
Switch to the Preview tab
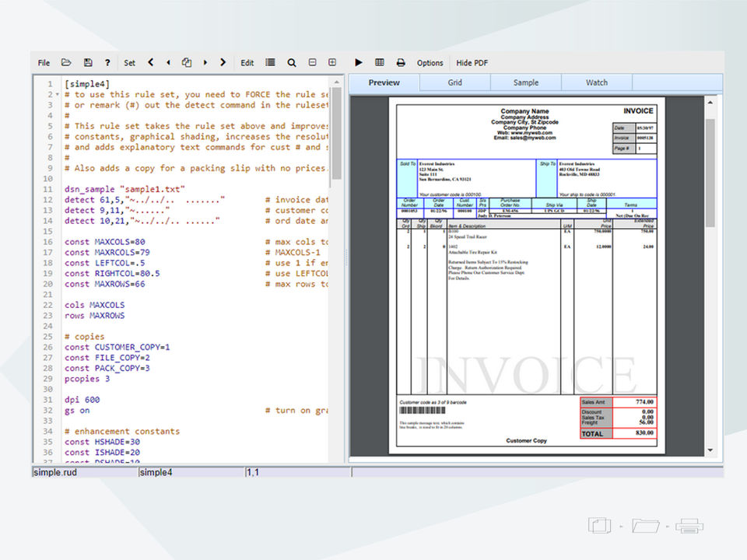pyautogui.click(x=384, y=82)
